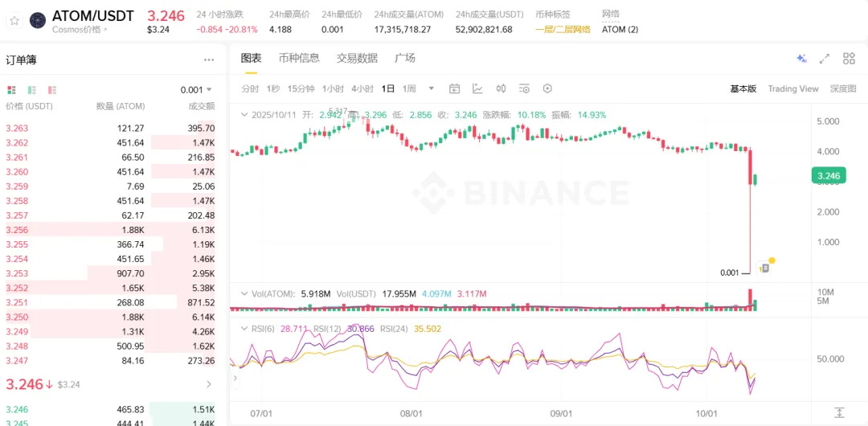Select the 3.260 ask price row
Screen dimensions: 868x426
110,172
